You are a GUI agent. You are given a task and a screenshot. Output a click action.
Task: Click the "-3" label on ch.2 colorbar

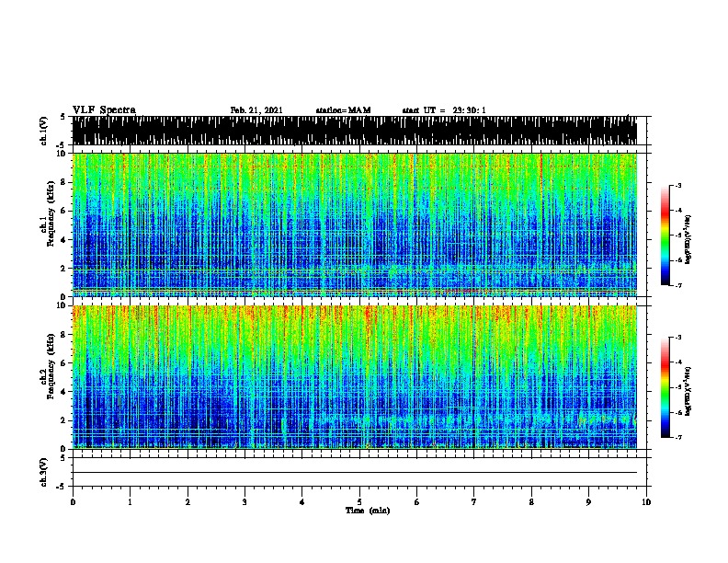(x=678, y=338)
